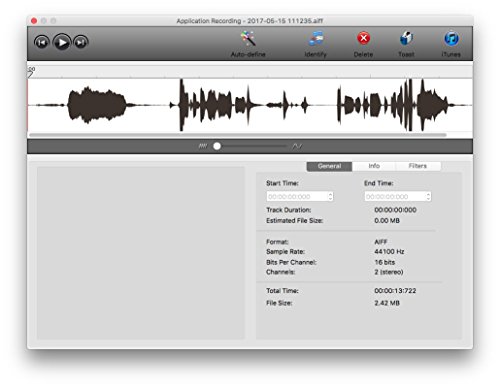Image resolution: width=500 pixels, height=388 pixels.
Task: Click the waveform zoom slider knob
Action: (217, 146)
